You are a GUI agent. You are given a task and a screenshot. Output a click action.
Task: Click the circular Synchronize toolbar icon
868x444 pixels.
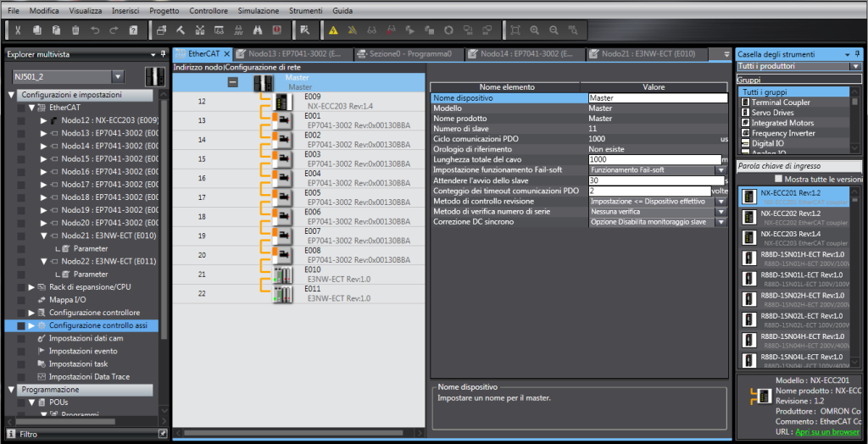(x=449, y=31)
